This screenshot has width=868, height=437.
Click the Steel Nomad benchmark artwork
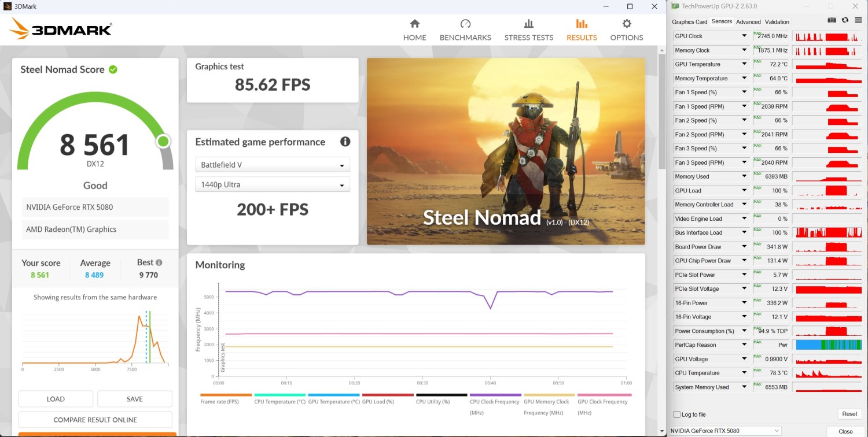tap(506, 151)
